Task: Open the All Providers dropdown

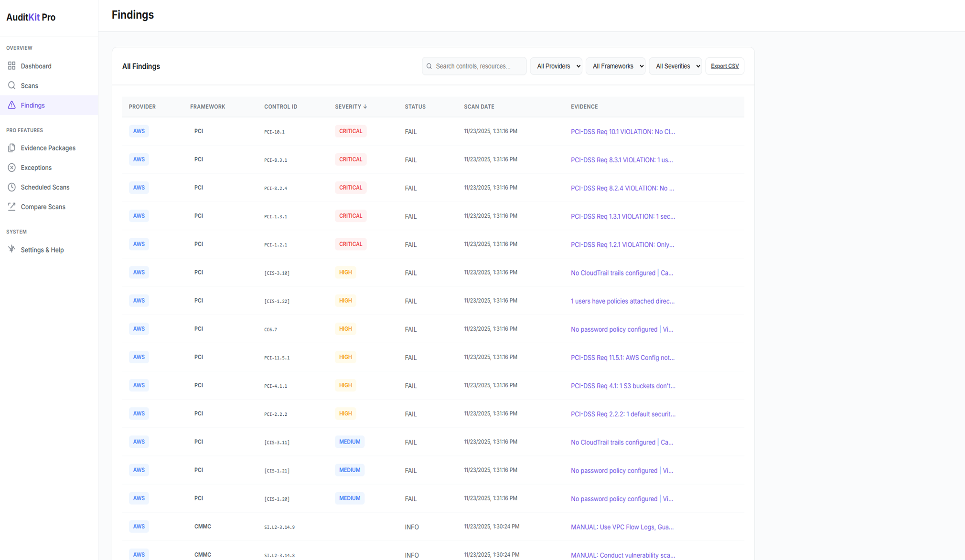Action: tap(556, 66)
